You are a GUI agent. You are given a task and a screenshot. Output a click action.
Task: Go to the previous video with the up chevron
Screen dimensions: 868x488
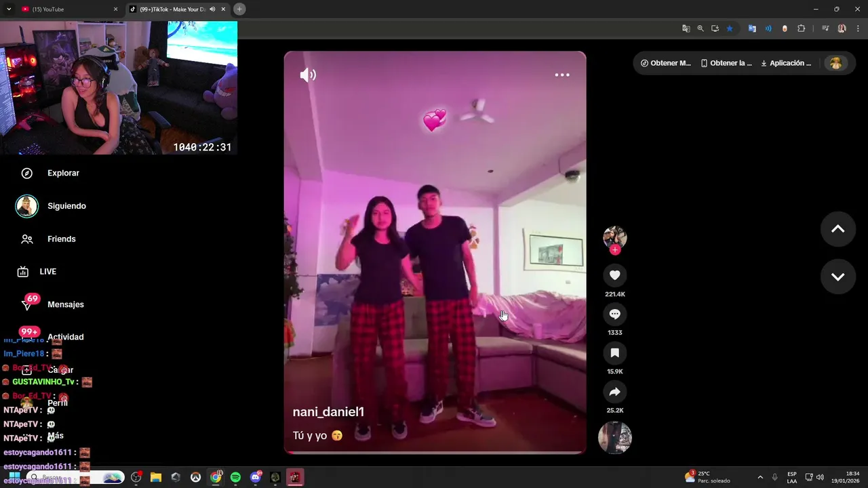838,229
